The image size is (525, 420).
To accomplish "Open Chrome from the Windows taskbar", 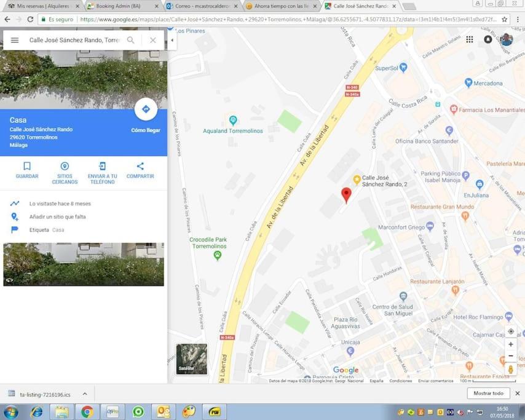I will click(87, 411).
